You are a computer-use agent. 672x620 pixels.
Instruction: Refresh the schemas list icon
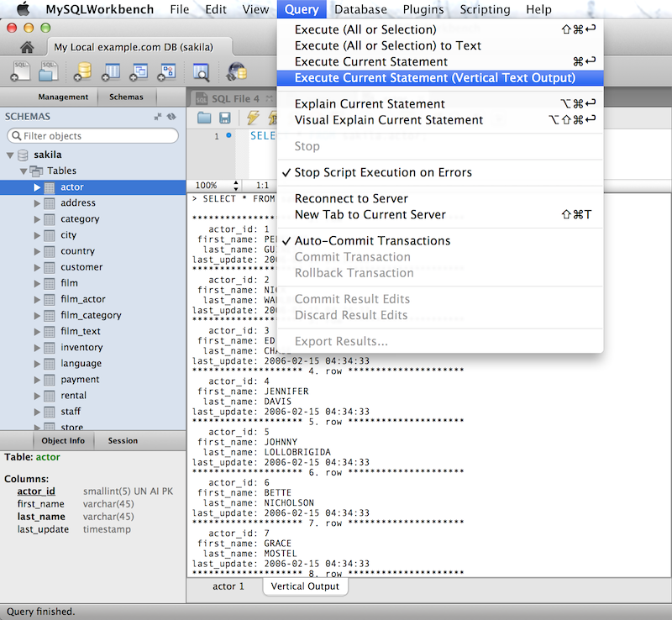pyautogui.click(x=171, y=117)
